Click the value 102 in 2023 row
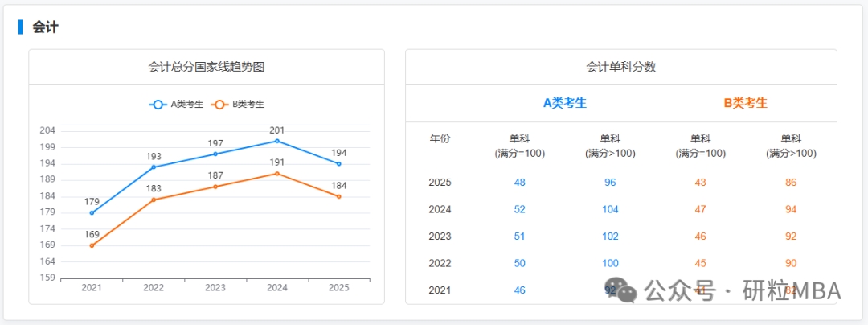 pyautogui.click(x=610, y=237)
